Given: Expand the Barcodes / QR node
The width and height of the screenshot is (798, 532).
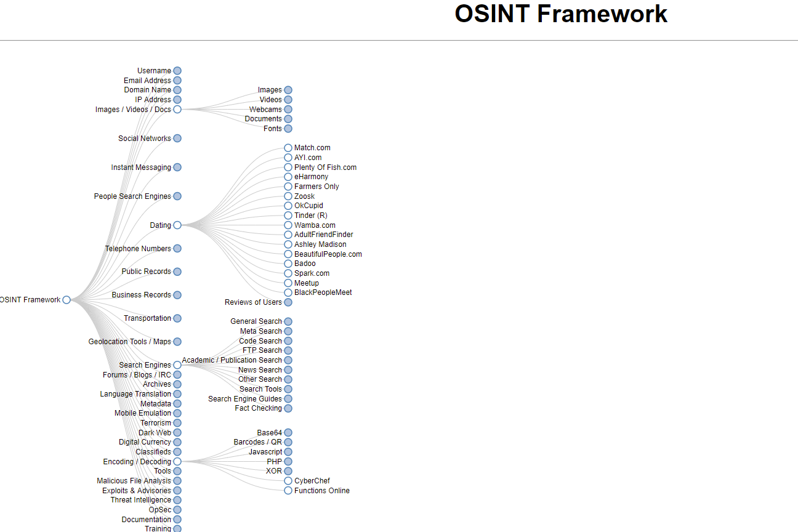Looking at the screenshot, I should click(x=288, y=442).
